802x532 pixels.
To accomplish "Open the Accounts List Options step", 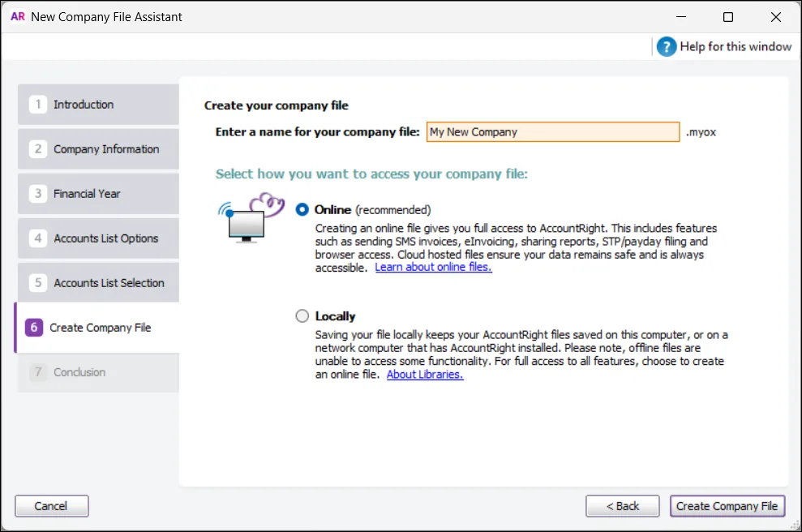I will pos(97,238).
